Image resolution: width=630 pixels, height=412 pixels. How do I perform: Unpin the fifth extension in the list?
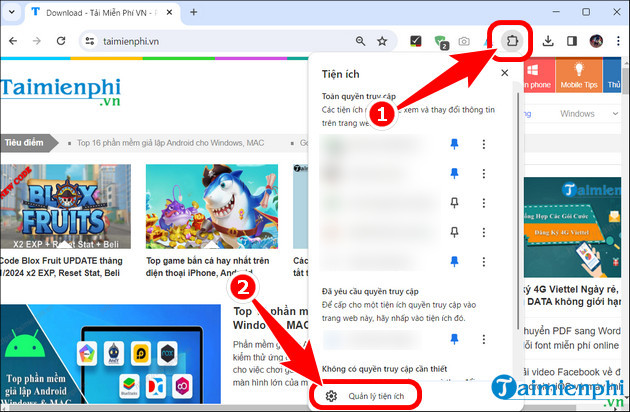(x=454, y=262)
